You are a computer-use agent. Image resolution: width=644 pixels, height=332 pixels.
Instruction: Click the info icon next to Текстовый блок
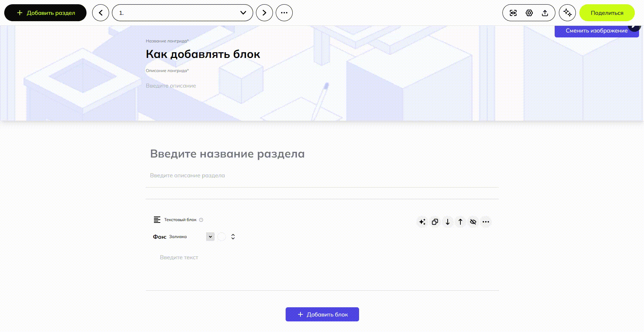tap(201, 220)
